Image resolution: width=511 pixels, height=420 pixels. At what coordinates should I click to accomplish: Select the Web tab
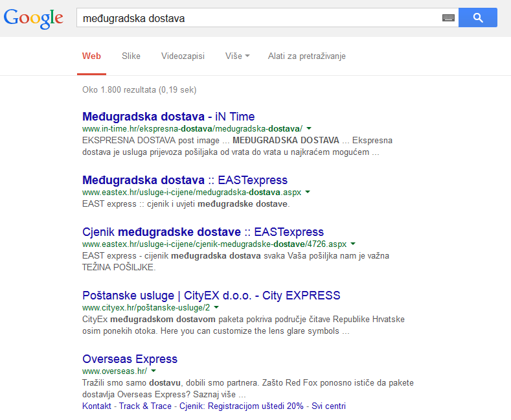pyautogui.click(x=91, y=56)
